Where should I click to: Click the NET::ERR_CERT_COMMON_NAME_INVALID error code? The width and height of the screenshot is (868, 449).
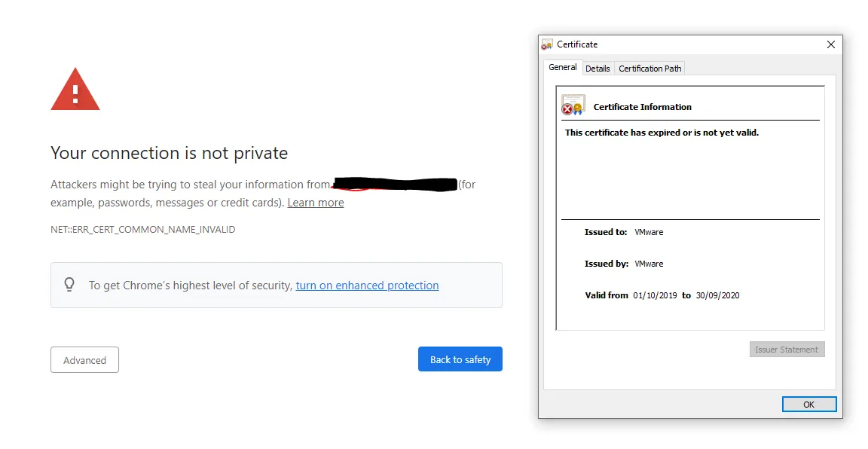pyautogui.click(x=143, y=229)
